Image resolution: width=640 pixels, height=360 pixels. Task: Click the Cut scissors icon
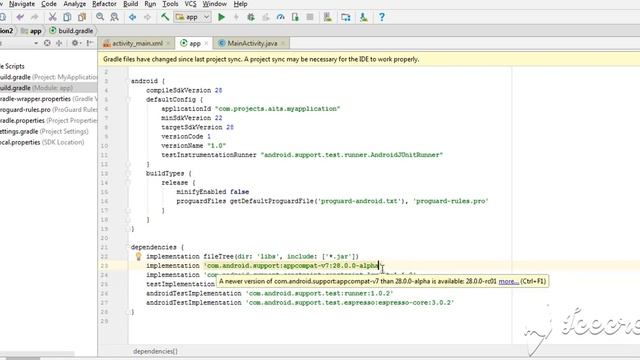pyautogui.click(x=52, y=17)
